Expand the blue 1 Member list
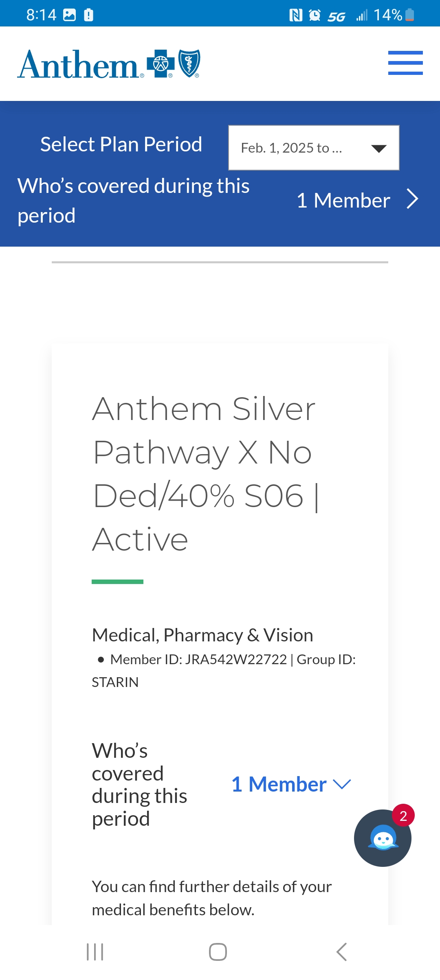 (291, 784)
